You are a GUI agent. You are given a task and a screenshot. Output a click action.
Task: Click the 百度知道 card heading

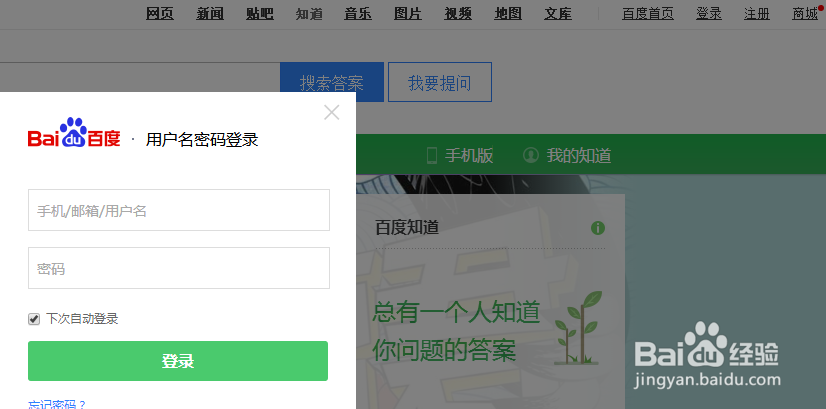tap(407, 228)
